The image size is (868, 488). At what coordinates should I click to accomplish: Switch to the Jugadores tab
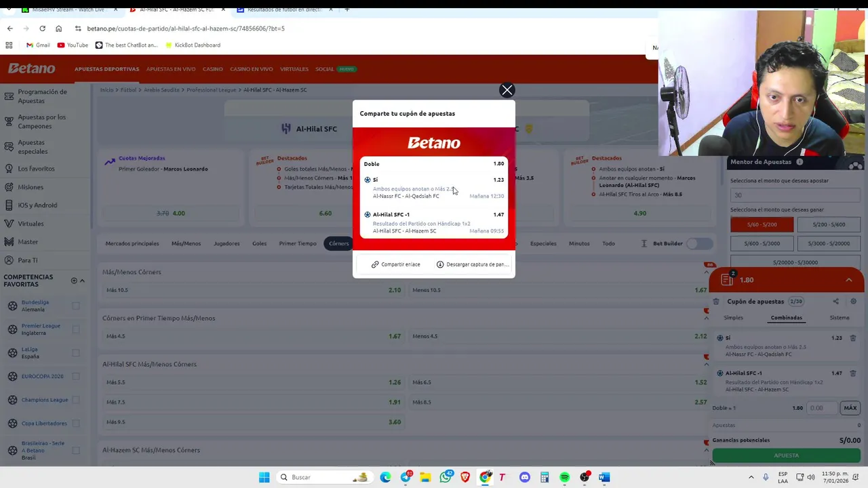pyautogui.click(x=226, y=243)
